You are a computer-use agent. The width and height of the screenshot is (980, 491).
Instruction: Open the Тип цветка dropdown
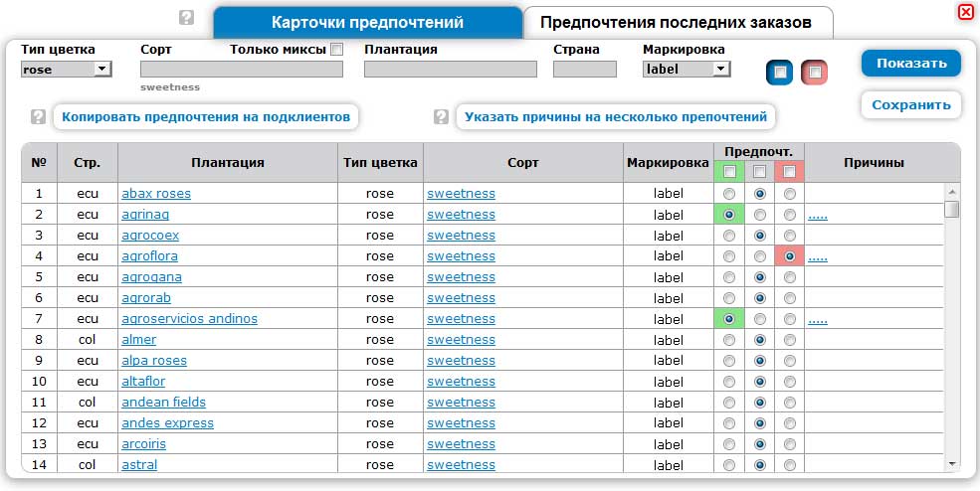pyautogui.click(x=101, y=70)
